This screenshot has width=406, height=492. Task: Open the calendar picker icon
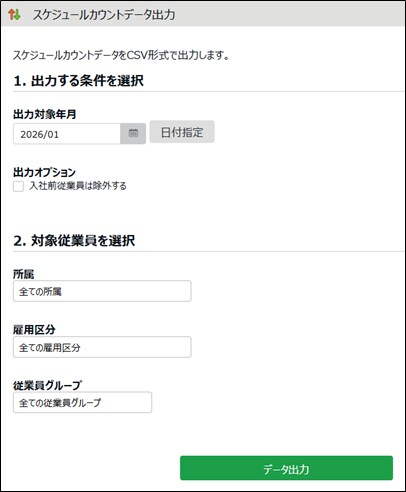click(x=133, y=134)
